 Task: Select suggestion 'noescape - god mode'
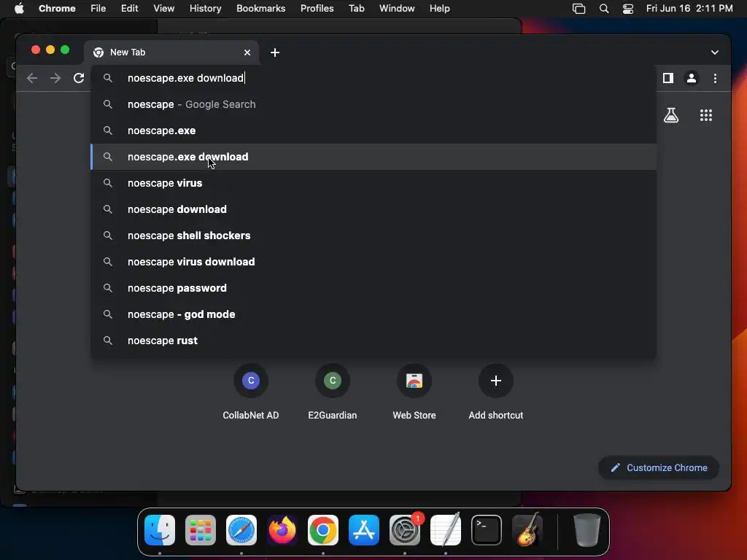coord(373,314)
